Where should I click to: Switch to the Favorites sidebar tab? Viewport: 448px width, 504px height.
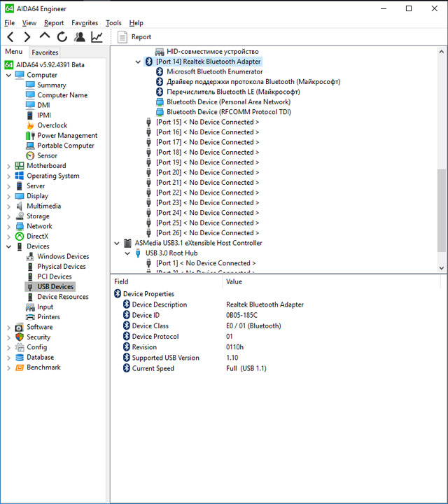pos(45,52)
